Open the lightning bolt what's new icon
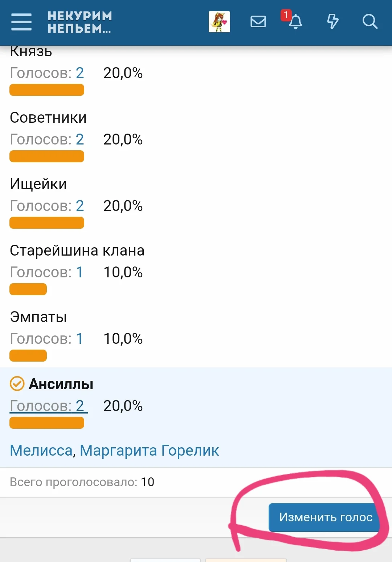 (332, 21)
